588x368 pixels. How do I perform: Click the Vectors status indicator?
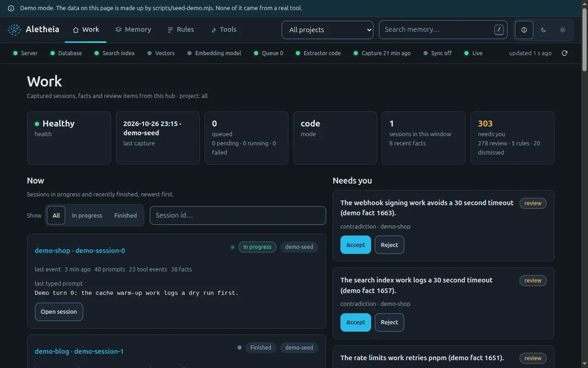[x=161, y=53]
